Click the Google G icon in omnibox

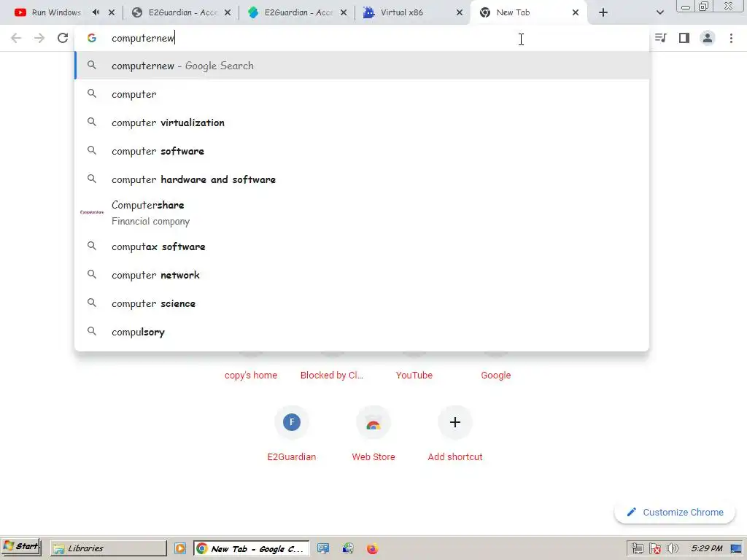click(x=92, y=38)
